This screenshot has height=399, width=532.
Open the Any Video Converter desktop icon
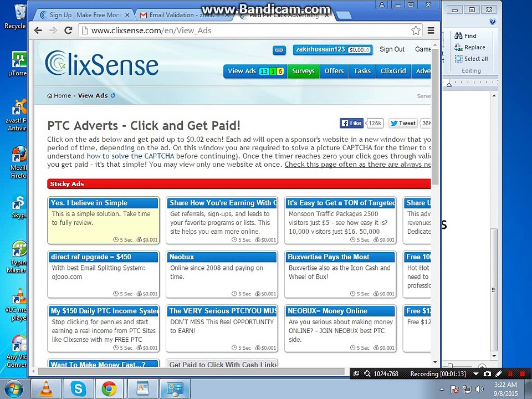point(17,351)
